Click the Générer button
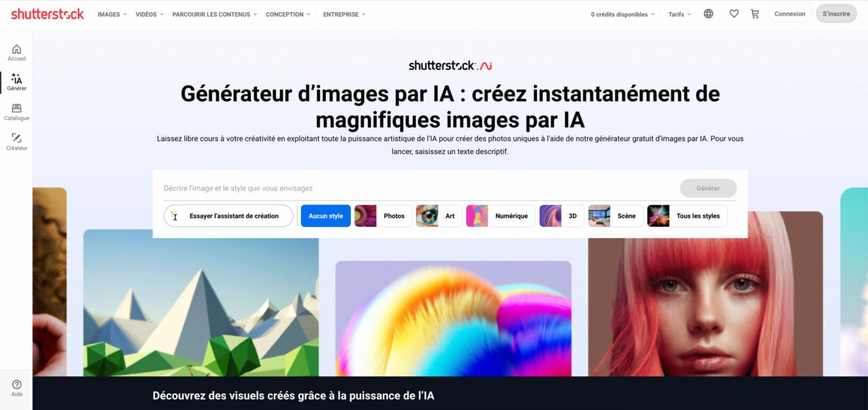The image size is (868, 410). pos(708,188)
